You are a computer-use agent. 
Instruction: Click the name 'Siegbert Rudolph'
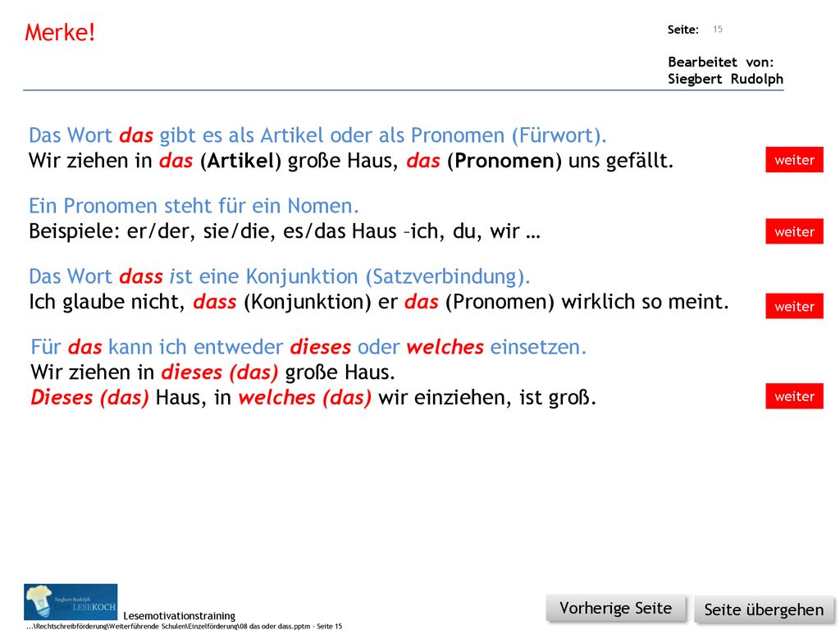(725, 79)
